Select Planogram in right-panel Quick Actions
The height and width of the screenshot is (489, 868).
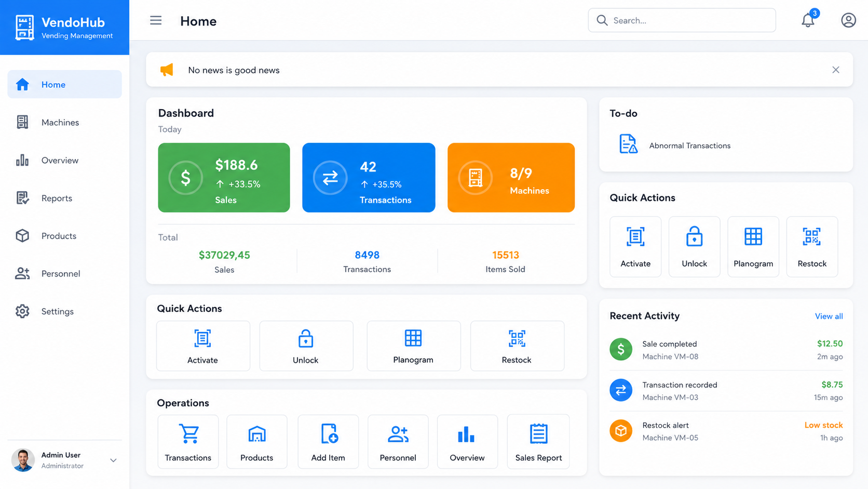pos(753,247)
